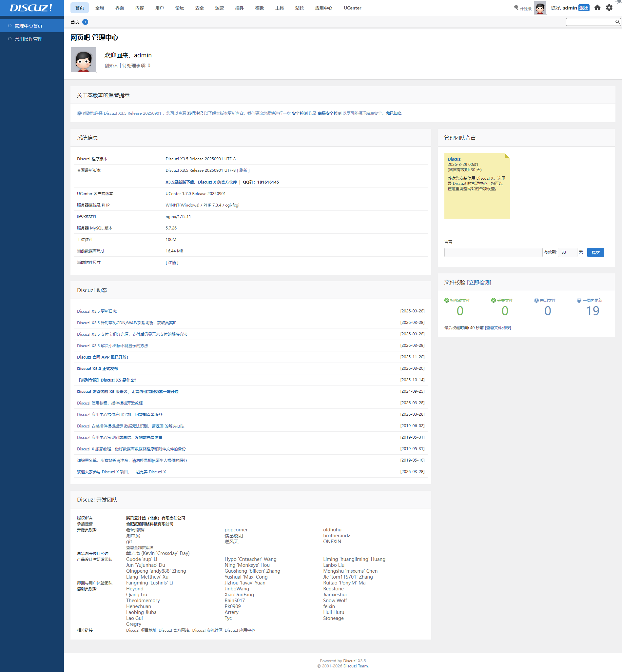Image resolution: width=622 pixels, height=672 pixels.
Task: Open the UCenter menu item
Action: click(352, 8)
